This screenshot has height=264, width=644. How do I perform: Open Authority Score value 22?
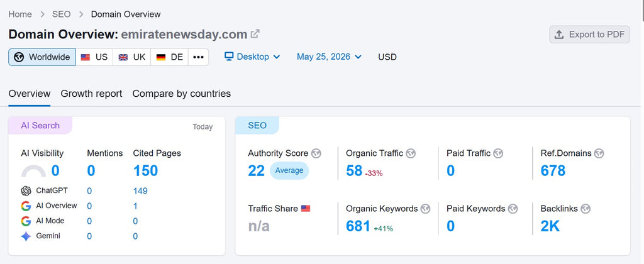pyautogui.click(x=257, y=170)
